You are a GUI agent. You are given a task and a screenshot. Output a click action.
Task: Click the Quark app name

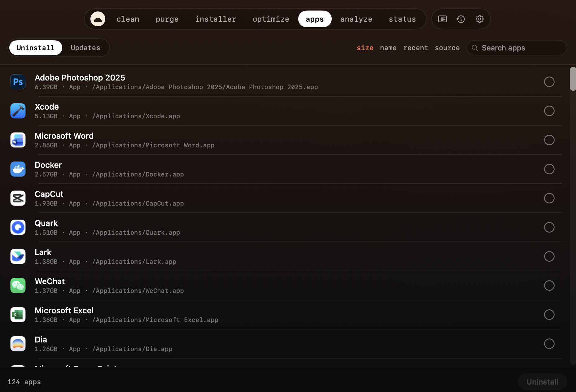coord(46,223)
